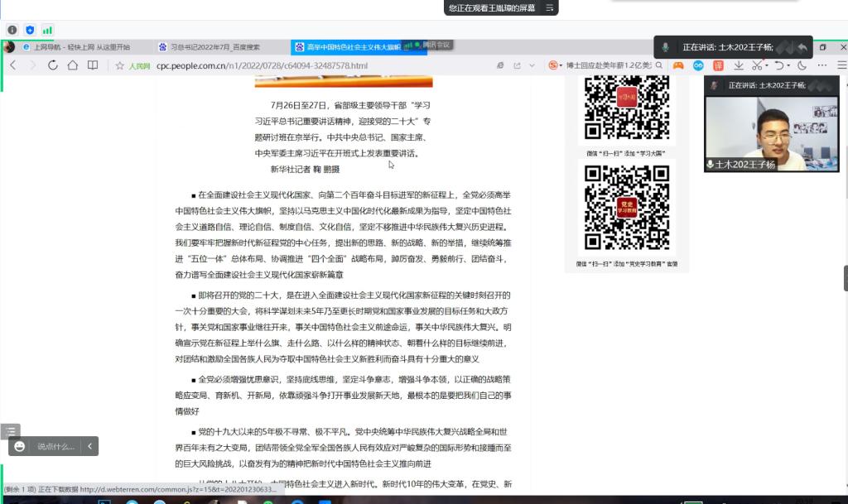
Task: Go to the browser home page
Action: pos(73,65)
